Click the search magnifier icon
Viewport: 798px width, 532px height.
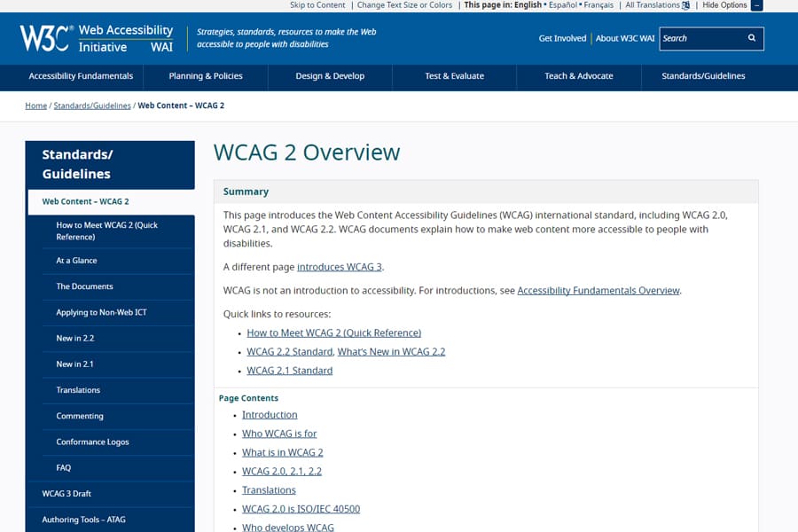[x=752, y=38]
